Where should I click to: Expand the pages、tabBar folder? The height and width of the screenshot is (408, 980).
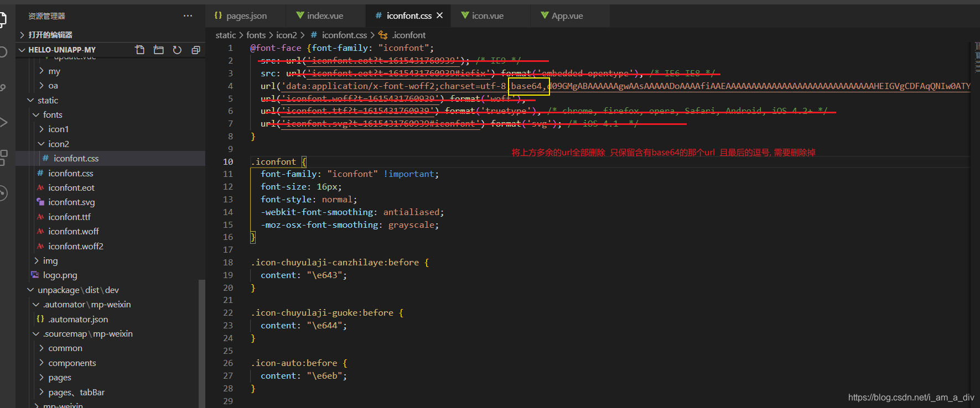click(x=110, y=392)
